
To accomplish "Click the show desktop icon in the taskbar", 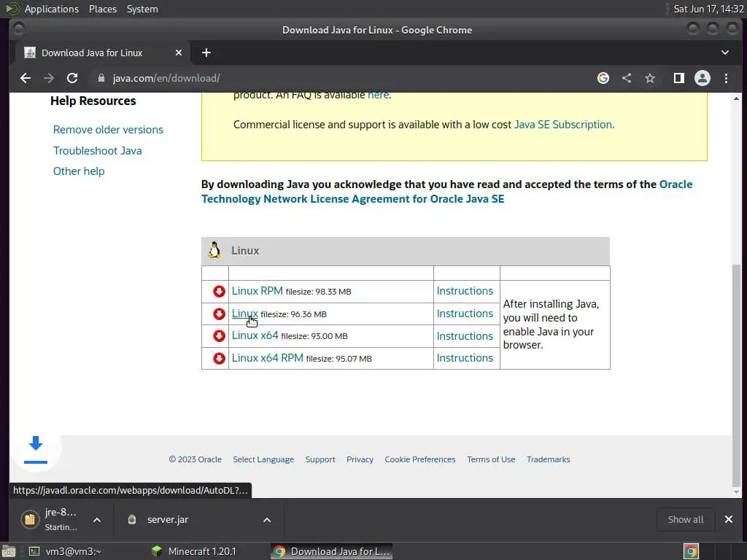I will coord(9,551).
